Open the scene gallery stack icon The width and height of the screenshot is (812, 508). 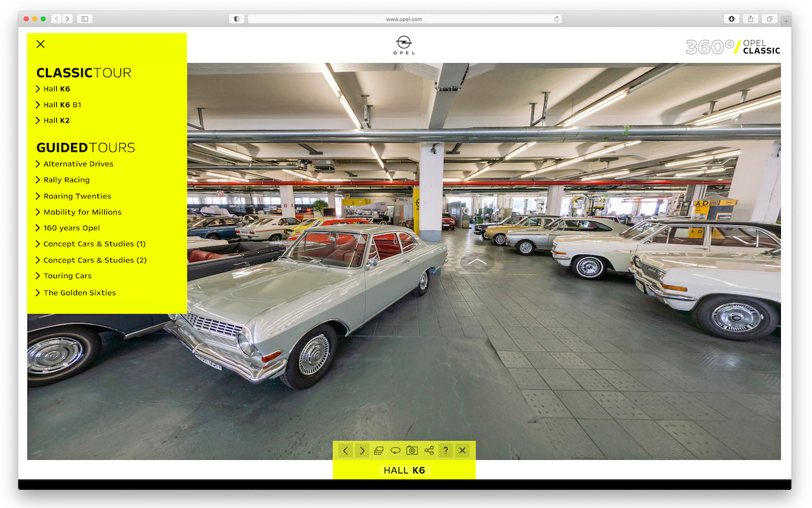coord(379,450)
